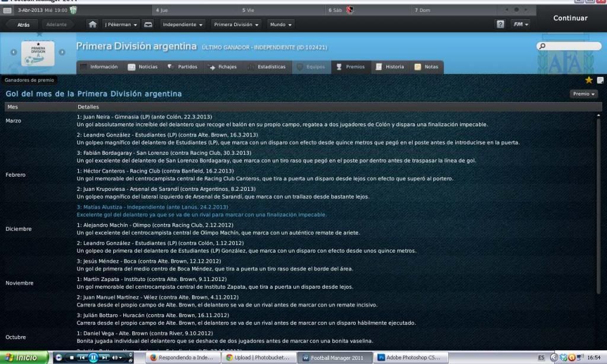Click the Primera División league logo
Screen dimensions: 607x364
coord(38,53)
